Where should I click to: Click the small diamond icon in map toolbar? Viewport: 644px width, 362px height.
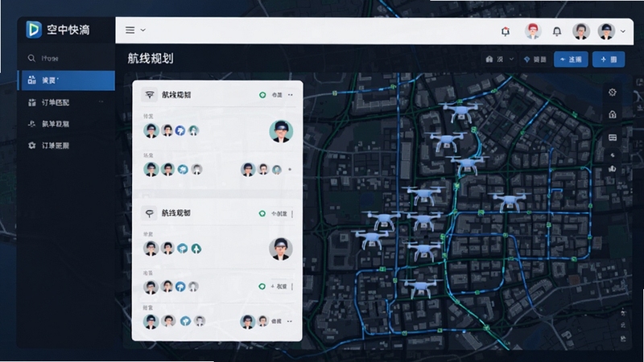[x=613, y=155]
